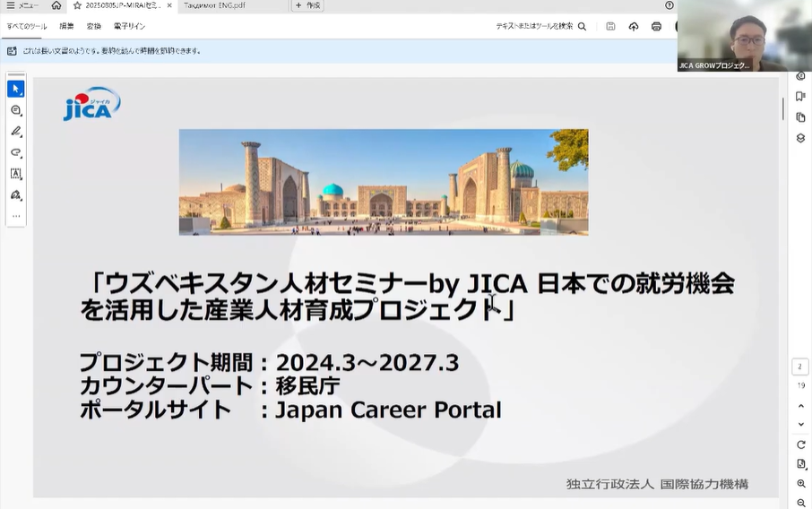Screen dimensions: 812x509
Task: Select the text box add tool
Action: coord(15,174)
